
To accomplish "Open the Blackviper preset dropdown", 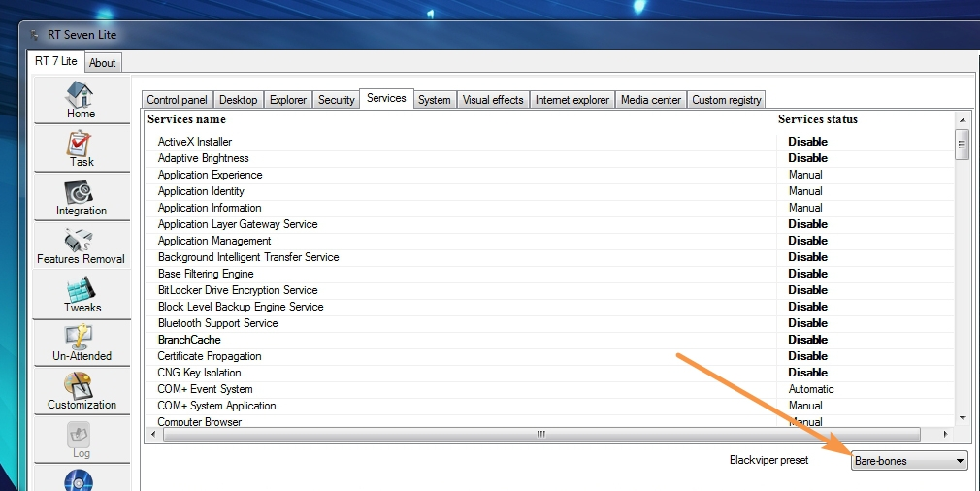I will [909, 461].
